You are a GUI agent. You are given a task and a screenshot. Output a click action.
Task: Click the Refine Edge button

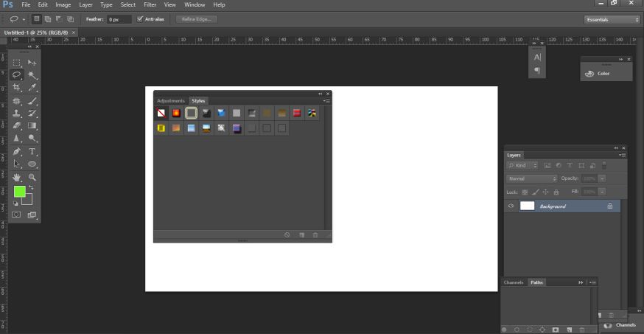[x=196, y=19]
